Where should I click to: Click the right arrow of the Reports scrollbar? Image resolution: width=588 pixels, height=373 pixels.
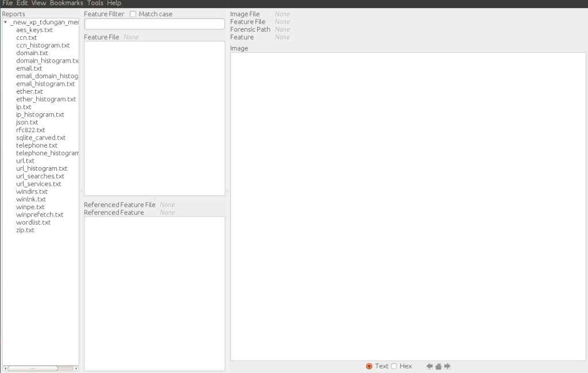tap(76, 368)
